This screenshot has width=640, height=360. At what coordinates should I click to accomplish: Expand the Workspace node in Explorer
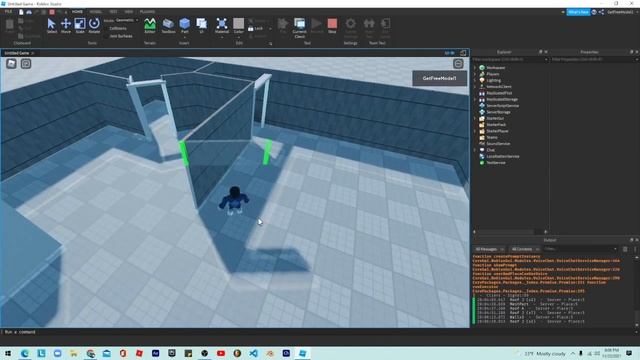[475, 68]
